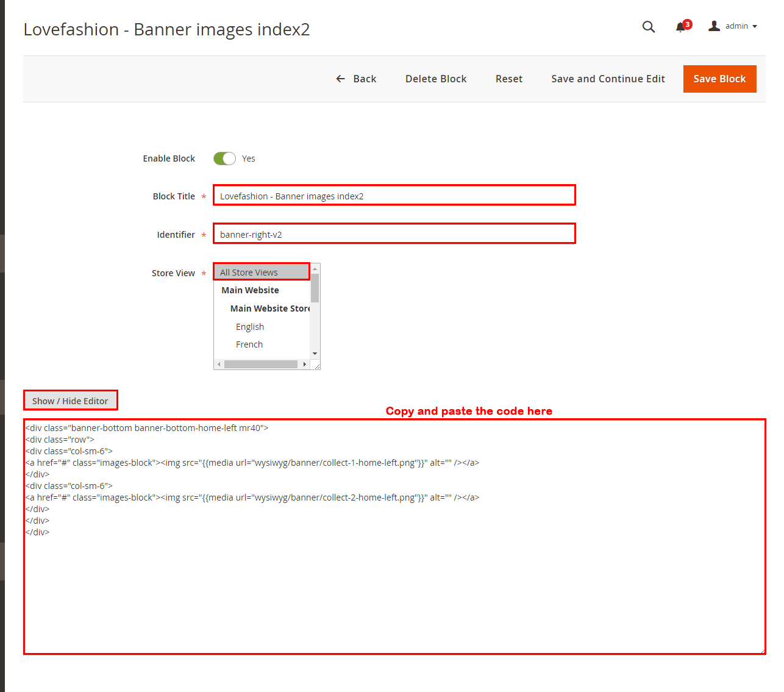The image size is (784, 692).
Task: Click the Reset button
Action: point(509,79)
